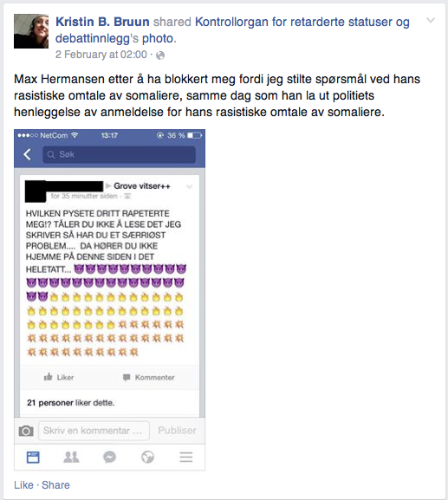The width and height of the screenshot is (448, 500).
Task: Tap the back arrow in phone screenshot
Action: (x=27, y=154)
